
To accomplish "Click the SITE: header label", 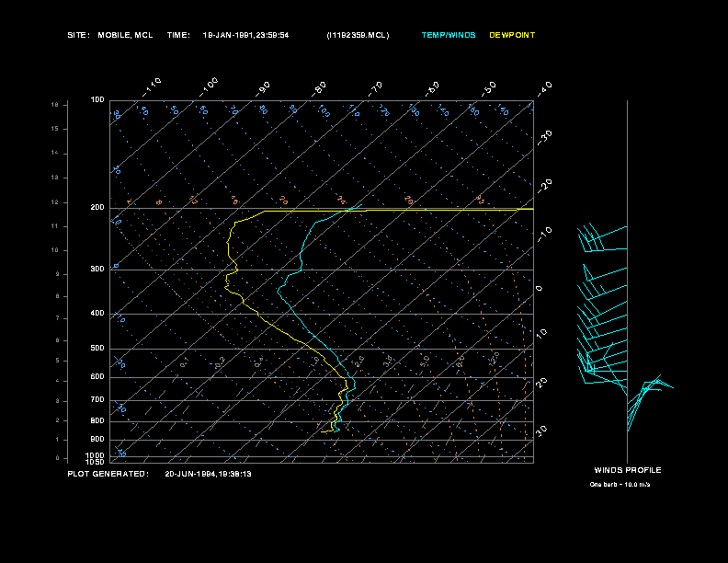I will pos(78,35).
